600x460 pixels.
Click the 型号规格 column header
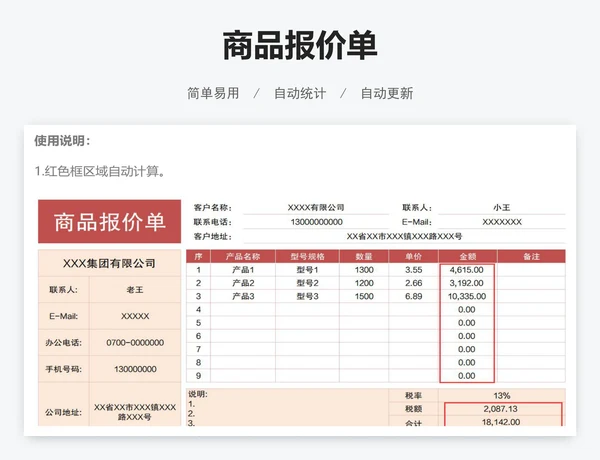click(307, 256)
